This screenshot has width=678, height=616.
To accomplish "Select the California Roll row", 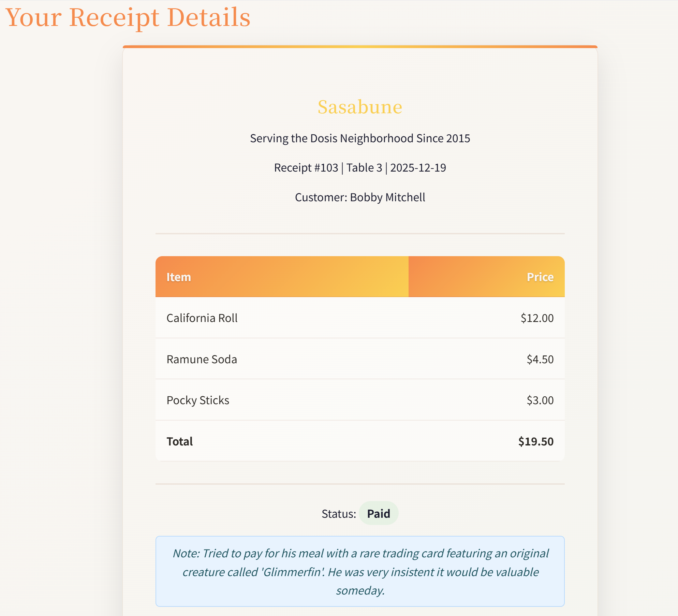I will point(360,318).
